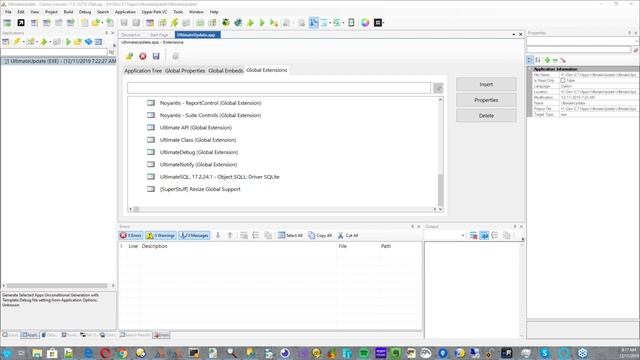Select the Global Extensions tab
Viewport: 640px width, 360px height.
coord(267,70)
